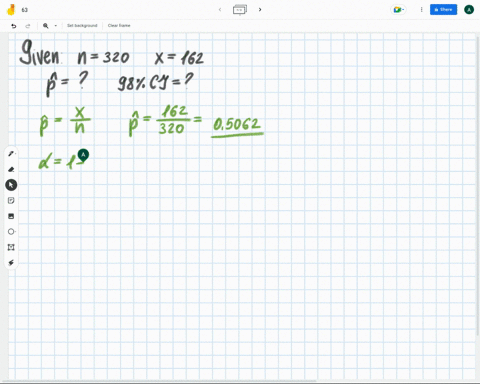
Task: Select the Eraser tool
Action: pyautogui.click(x=11, y=169)
